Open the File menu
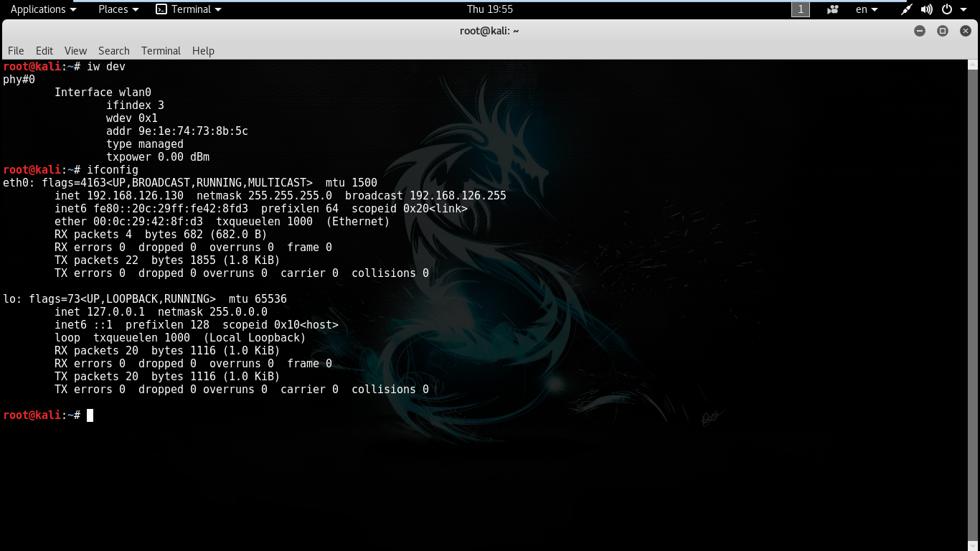 click(16, 51)
